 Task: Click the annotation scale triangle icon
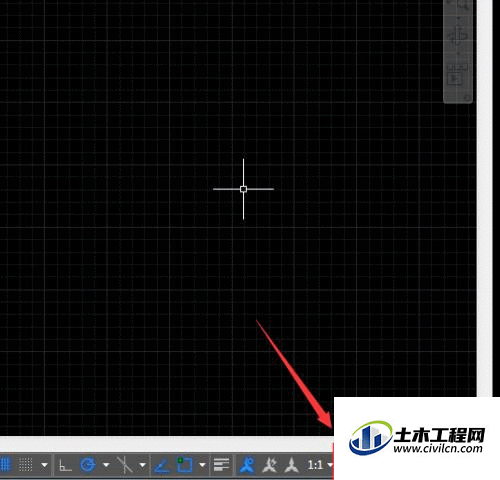[x=292, y=465]
